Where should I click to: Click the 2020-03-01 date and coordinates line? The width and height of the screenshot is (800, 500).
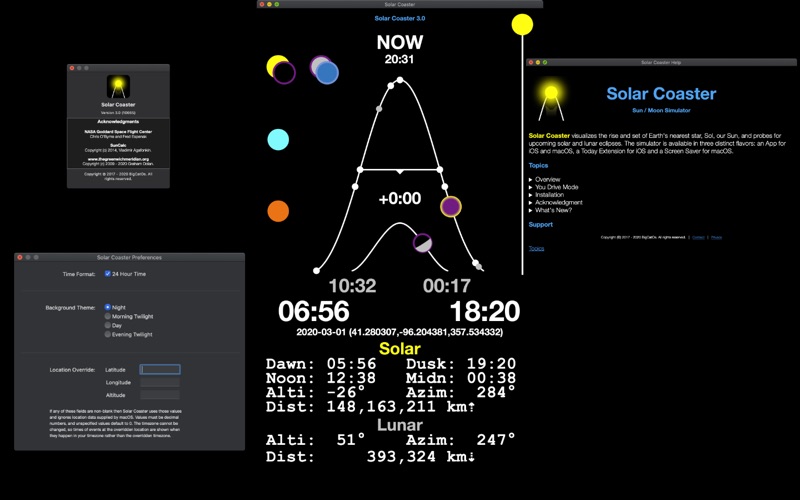[399, 332]
